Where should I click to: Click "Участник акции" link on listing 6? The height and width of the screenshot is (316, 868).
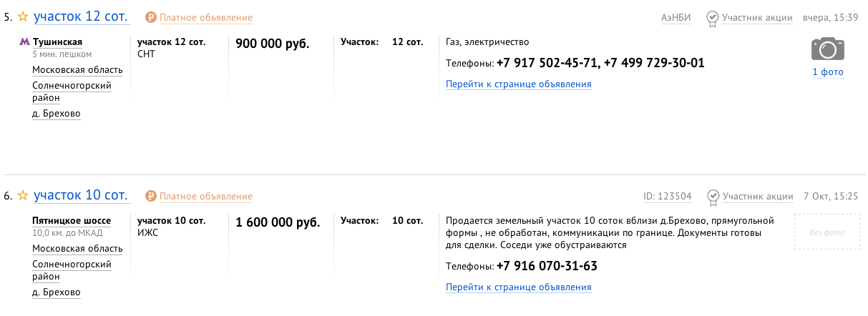[x=757, y=197]
